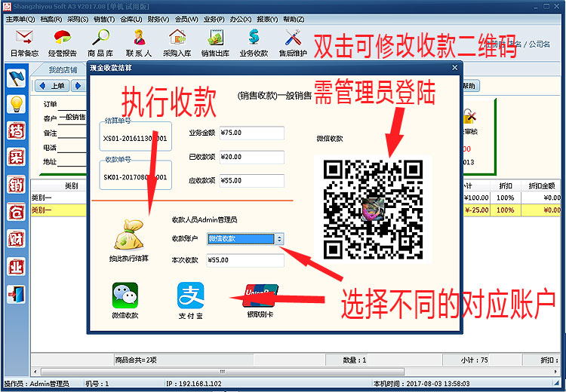Click the 结算单号 XS01 number box
The height and width of the screenshot is (392, 566).
coord(135,136)
